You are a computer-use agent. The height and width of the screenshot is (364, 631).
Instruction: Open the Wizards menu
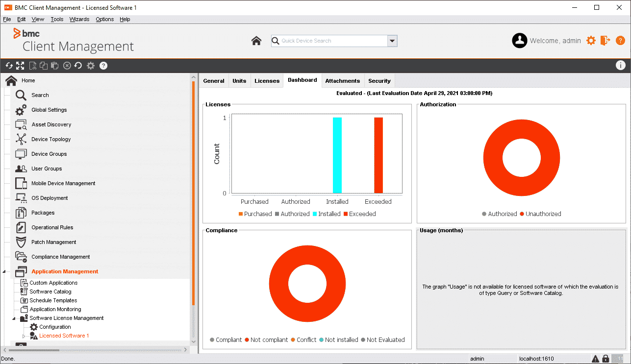[x=79, y=19]
